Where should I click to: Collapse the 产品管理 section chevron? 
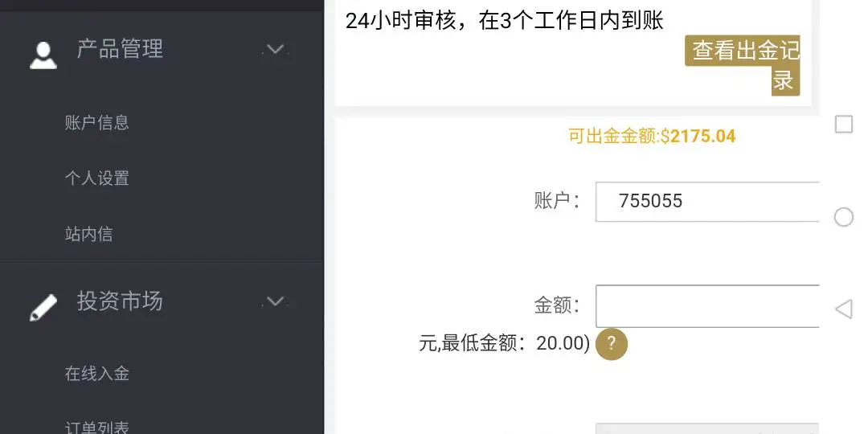275,50
